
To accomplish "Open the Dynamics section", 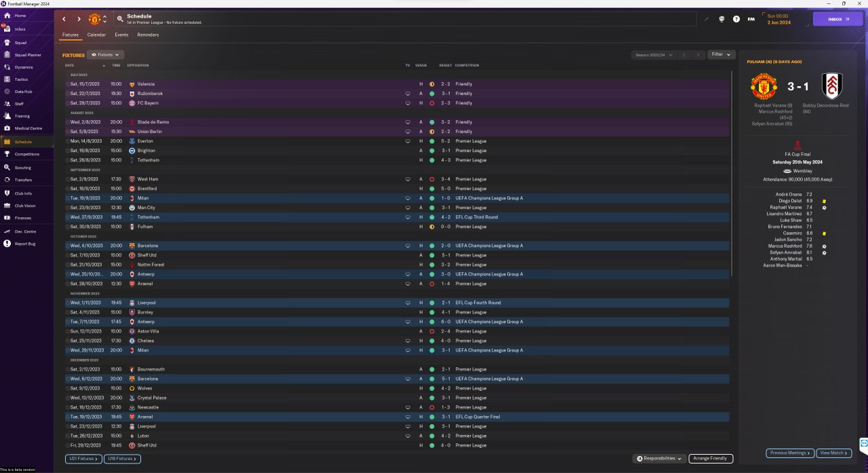I will (24, 67).
